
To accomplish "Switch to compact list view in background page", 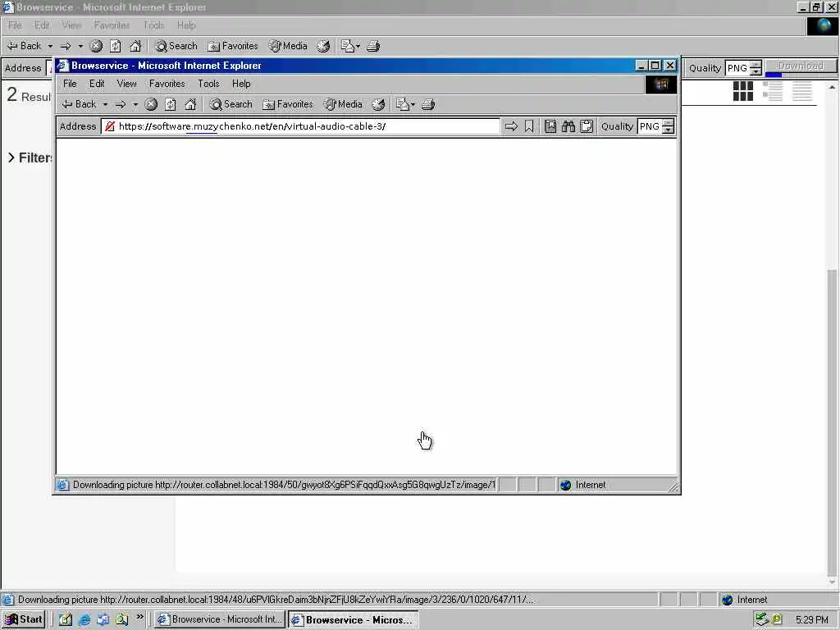I will 802,91.
